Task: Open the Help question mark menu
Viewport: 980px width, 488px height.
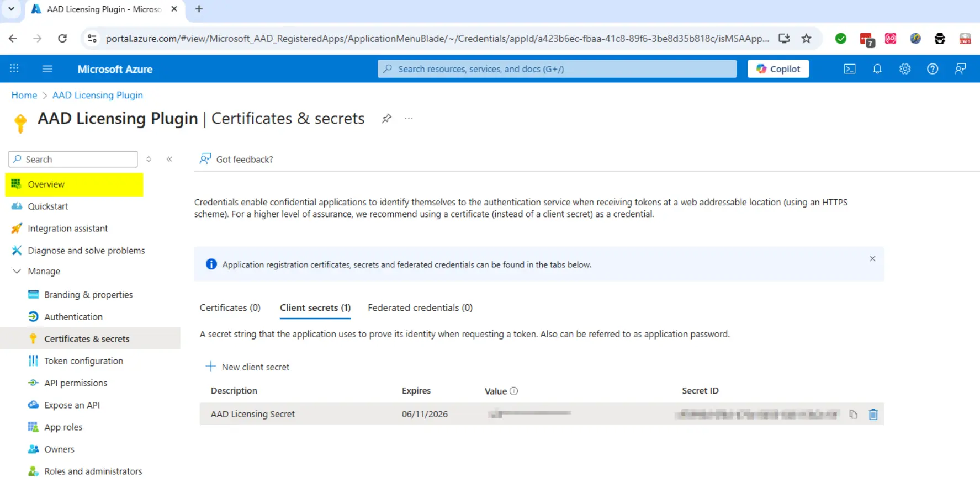Action: [x=933, y=69]
